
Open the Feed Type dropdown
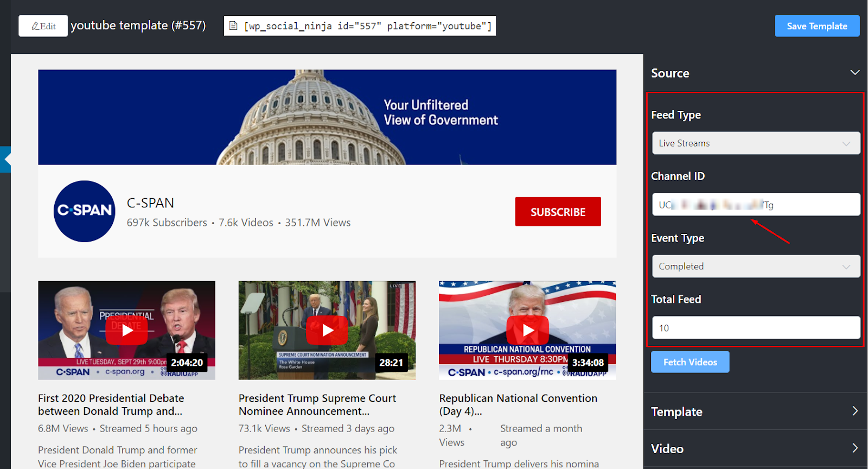coord(756,143)
